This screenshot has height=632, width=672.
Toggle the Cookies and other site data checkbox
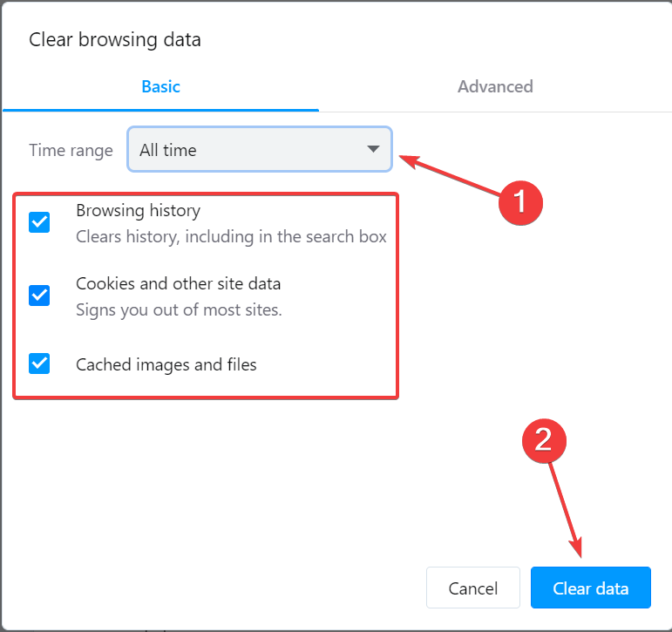click(39, 296)
